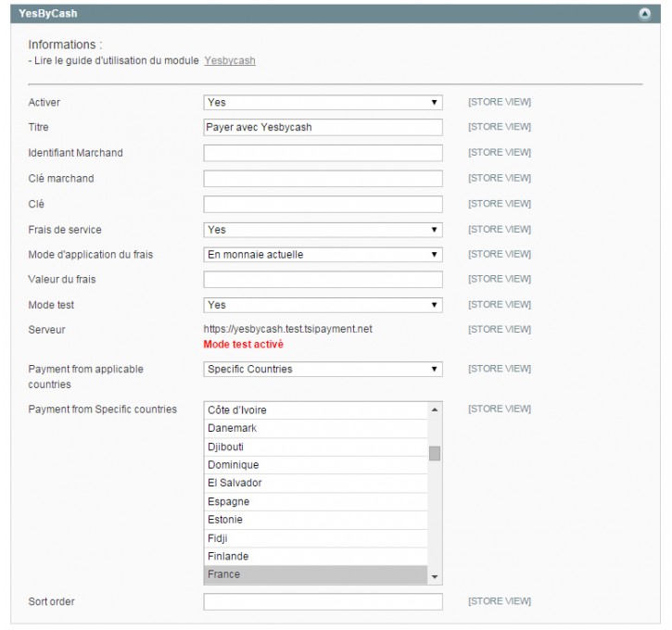Viewport: 672px width, 630px height.
Task: Expand the Frais de service dropdown
Action: tap(323, 230)
